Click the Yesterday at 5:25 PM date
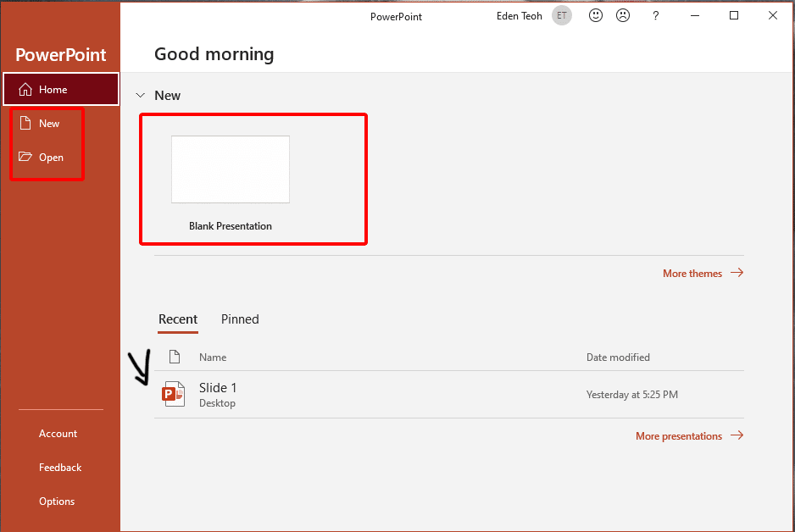Viewport: 795px width, 532px height. (x=632, y=395)
